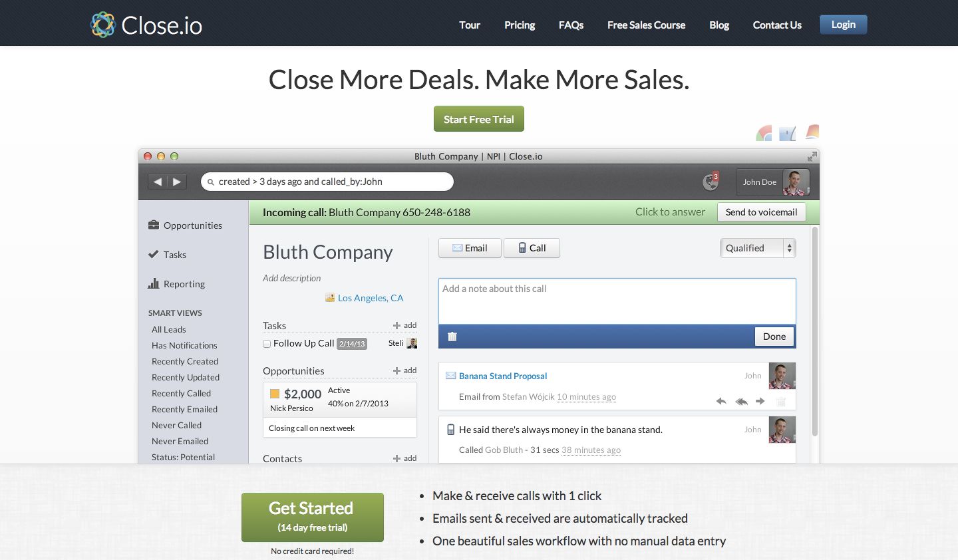Click the Windows platform icon
Screen dimensions: 958x560
[x=812, y=132]
